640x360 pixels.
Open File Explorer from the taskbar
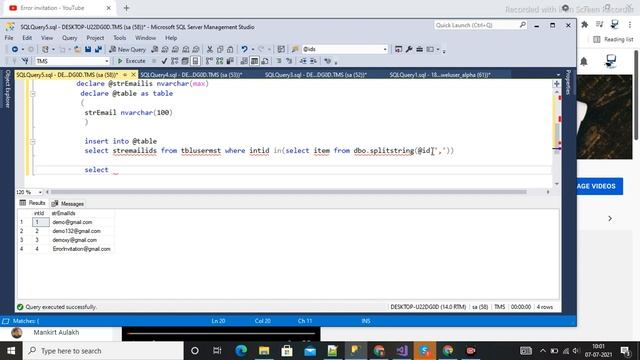tap(264, 351)
